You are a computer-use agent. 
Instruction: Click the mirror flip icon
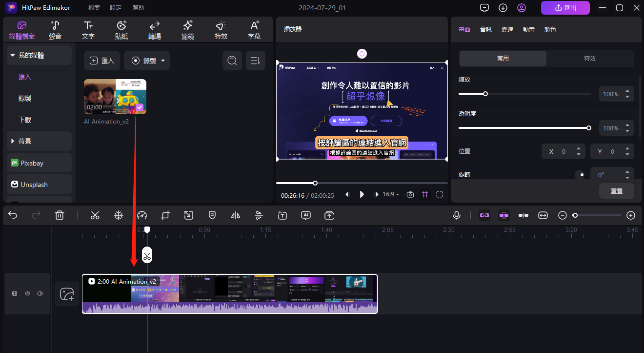pyautogui.click(x=236, y=215)
